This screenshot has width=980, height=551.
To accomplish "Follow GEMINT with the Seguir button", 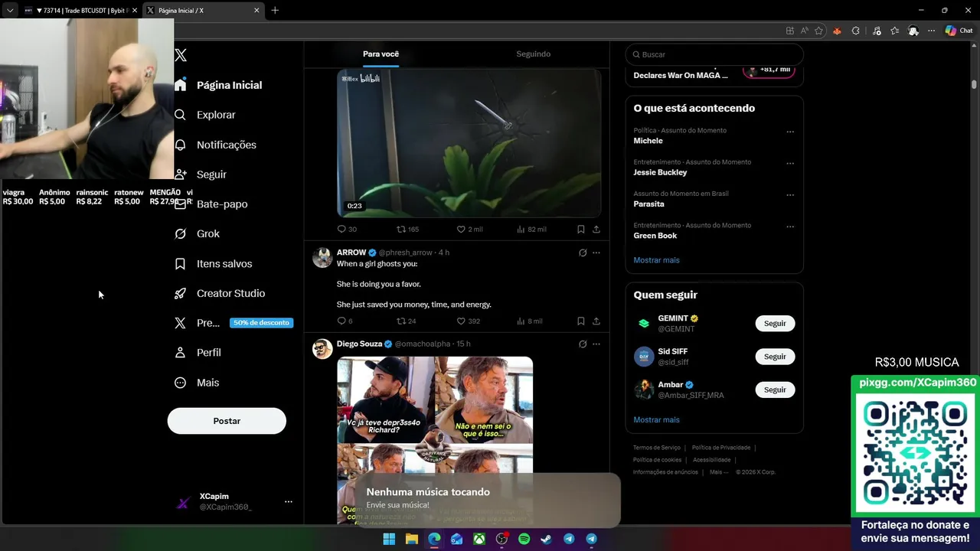I will click(775, 324).
